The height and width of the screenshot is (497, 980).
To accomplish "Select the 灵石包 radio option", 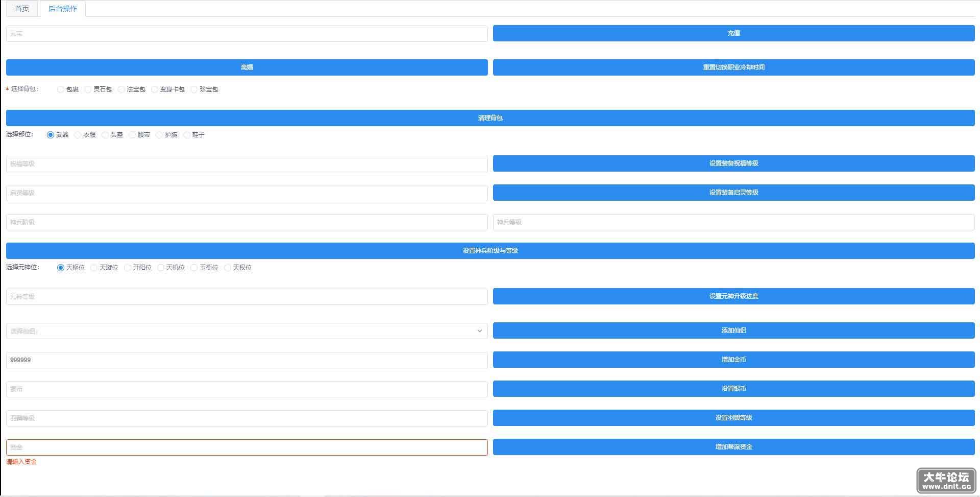I will click(x=88, y=89).
